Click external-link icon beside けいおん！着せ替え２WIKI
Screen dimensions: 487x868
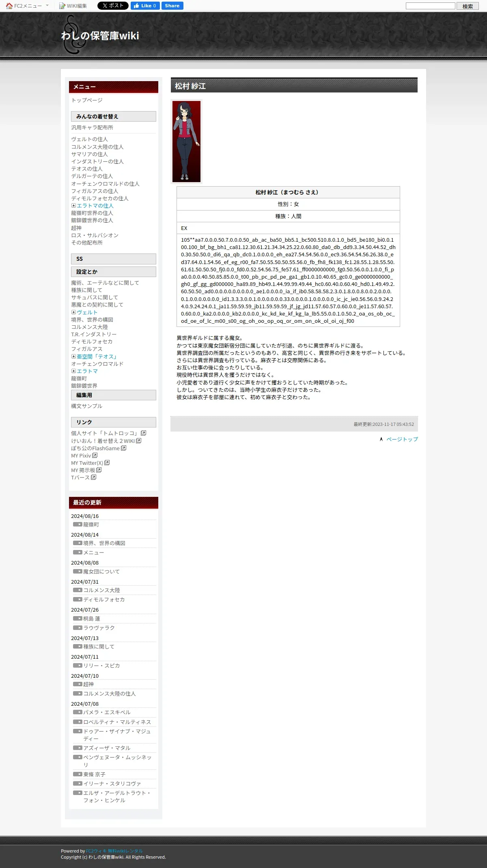138,440
